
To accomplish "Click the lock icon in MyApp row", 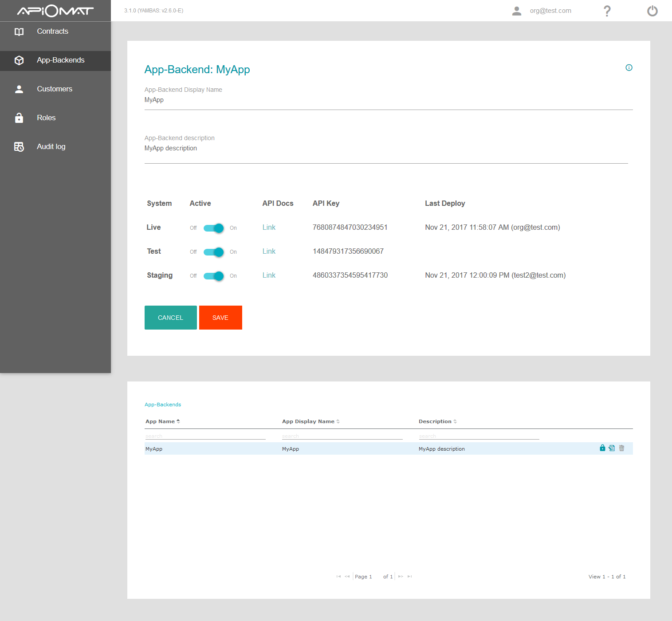I will pyautogui.click(x=602, y=448).
